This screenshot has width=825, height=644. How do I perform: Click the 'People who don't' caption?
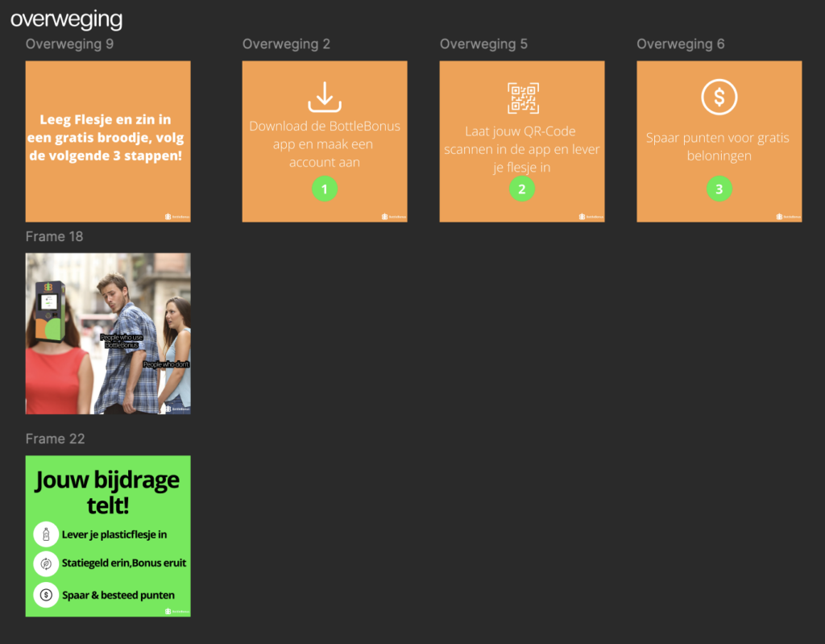pyautogui.click(x=166, y=364)
